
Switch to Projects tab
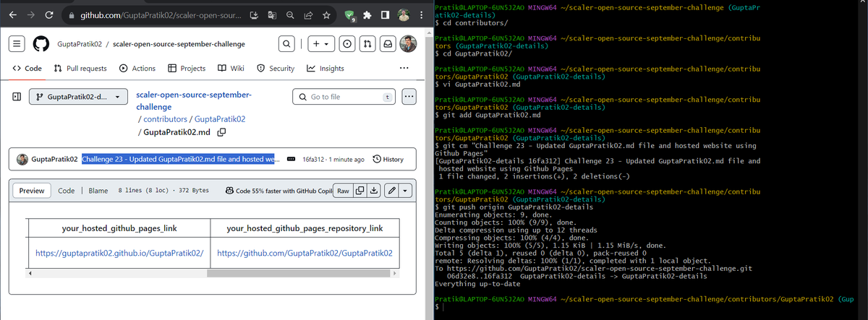coord(187,69)
